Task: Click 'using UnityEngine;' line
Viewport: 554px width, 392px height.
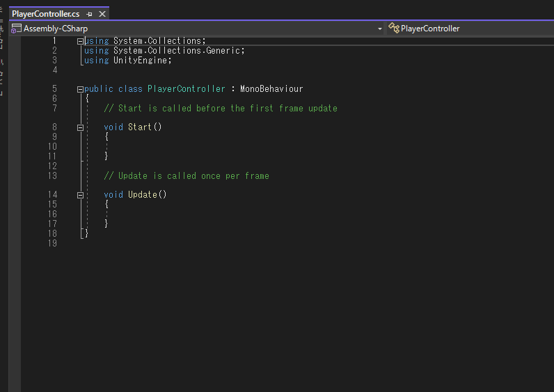Action: [x=127, y=61]
